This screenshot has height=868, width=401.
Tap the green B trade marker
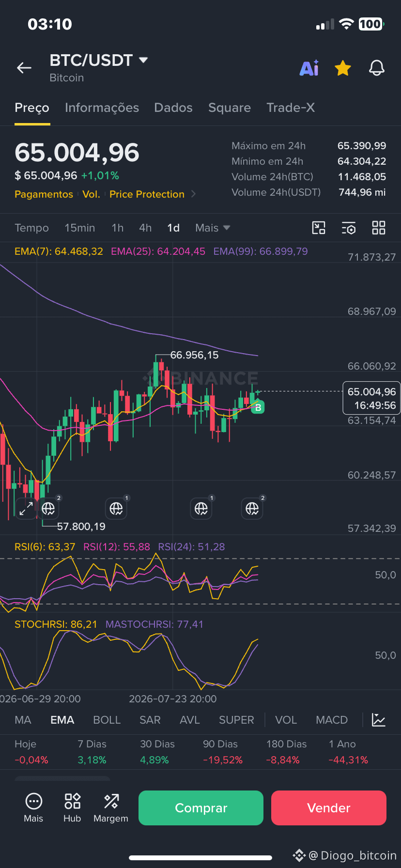pos(258,408)
